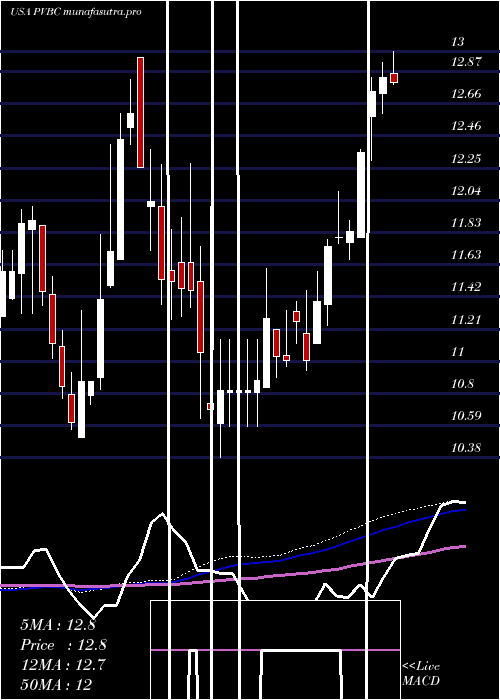Screen dimensions: 500x700
Task: Click the '<<Live MACD' label
Action: (421, 673)
